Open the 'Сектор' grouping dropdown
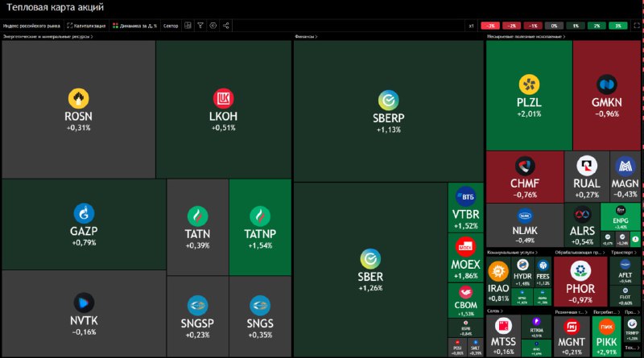The image size is (644, 358). pos(171,26)
